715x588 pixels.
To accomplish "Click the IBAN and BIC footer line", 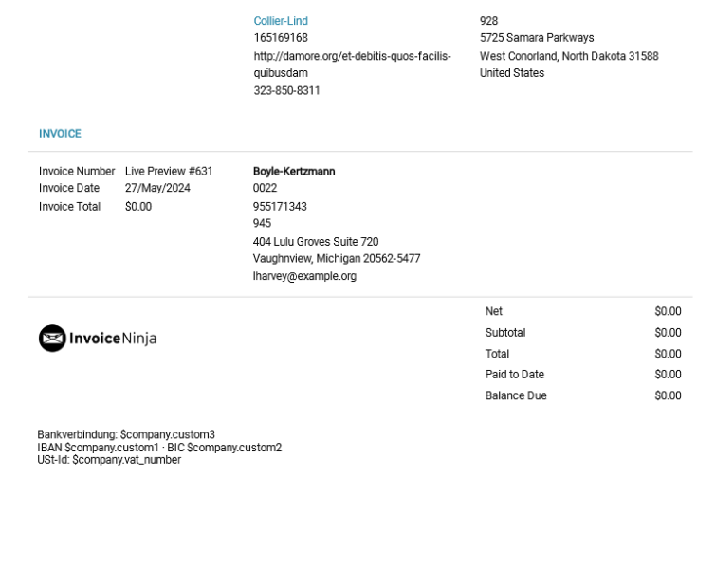I will (159, 448).
